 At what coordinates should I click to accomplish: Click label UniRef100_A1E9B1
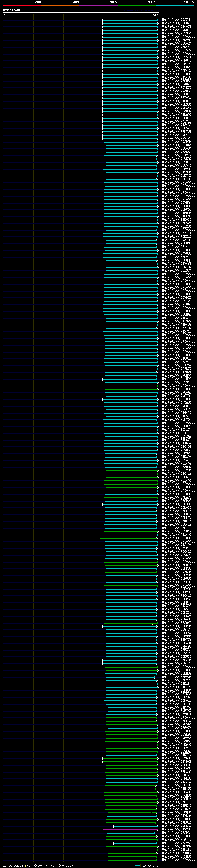(177, 104)
